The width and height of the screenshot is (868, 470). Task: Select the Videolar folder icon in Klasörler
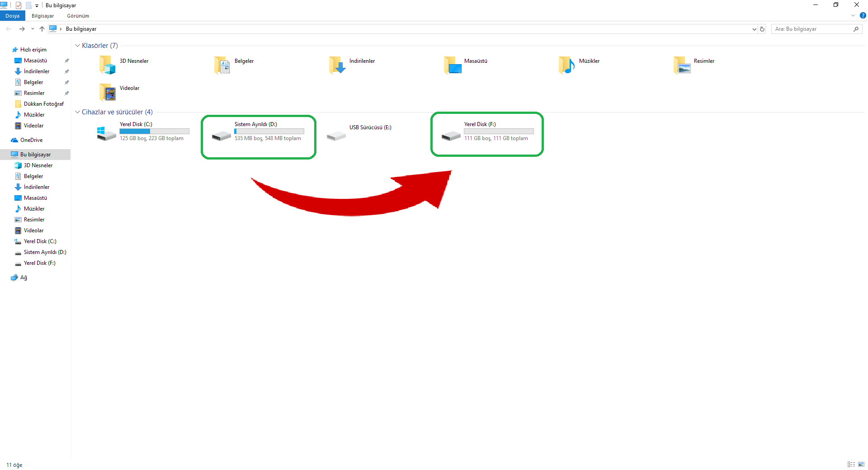[x=108, y=92]
